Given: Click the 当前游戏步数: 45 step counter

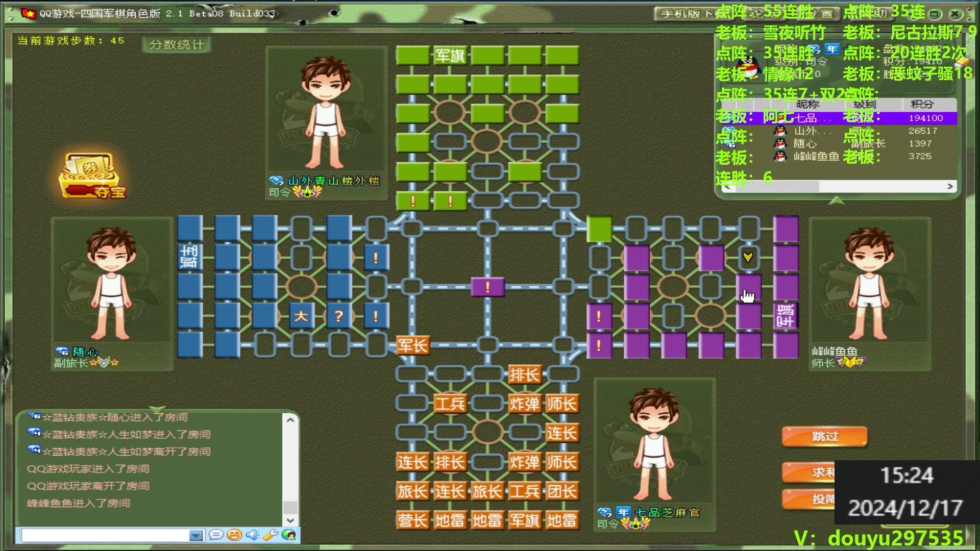Looking at the screenshot, I should pyautogui.click(x=71, y=40).
